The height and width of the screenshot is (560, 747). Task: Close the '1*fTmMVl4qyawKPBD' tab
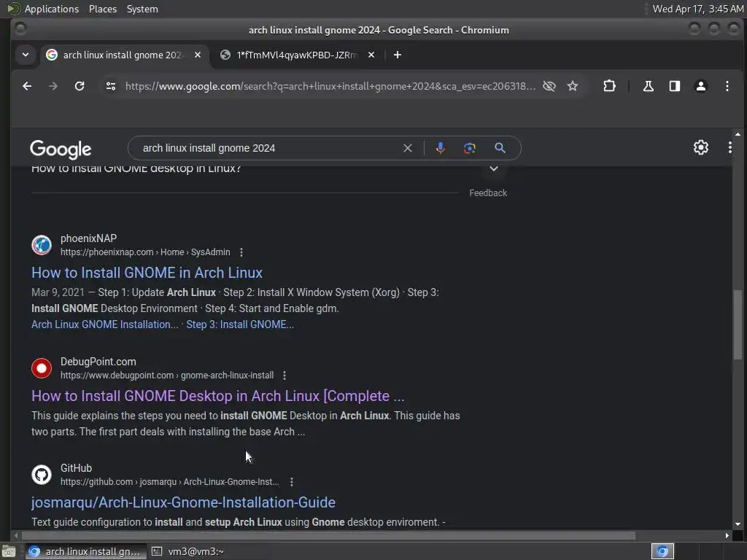coord(371,55)
